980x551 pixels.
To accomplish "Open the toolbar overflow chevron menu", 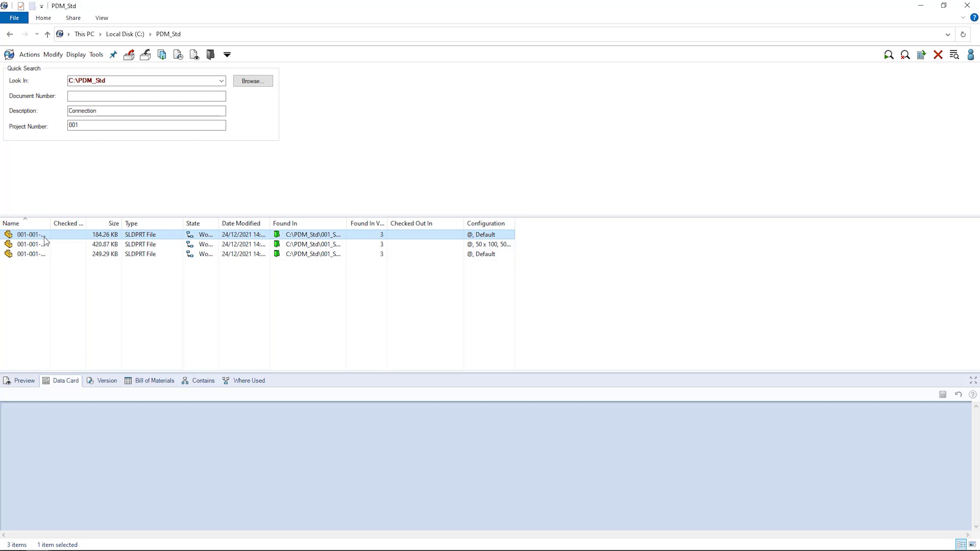I will [x=227, y=54].
